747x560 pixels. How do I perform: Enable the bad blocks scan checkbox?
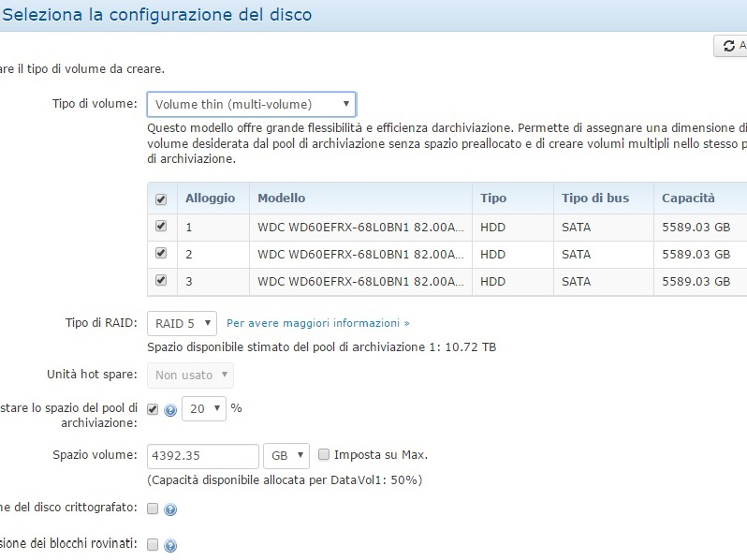pyautogui.click(x=154, y=544)
